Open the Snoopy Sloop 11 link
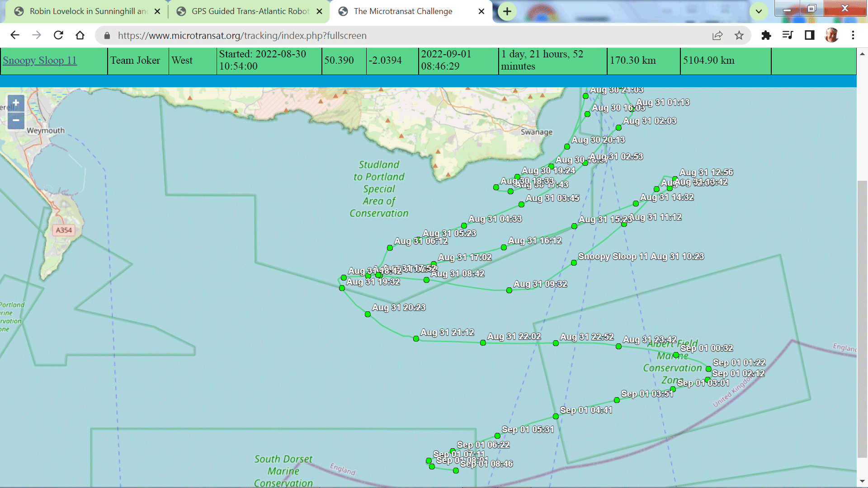The image size is (868, 488). pyautogui.click(x=40, y=61)
